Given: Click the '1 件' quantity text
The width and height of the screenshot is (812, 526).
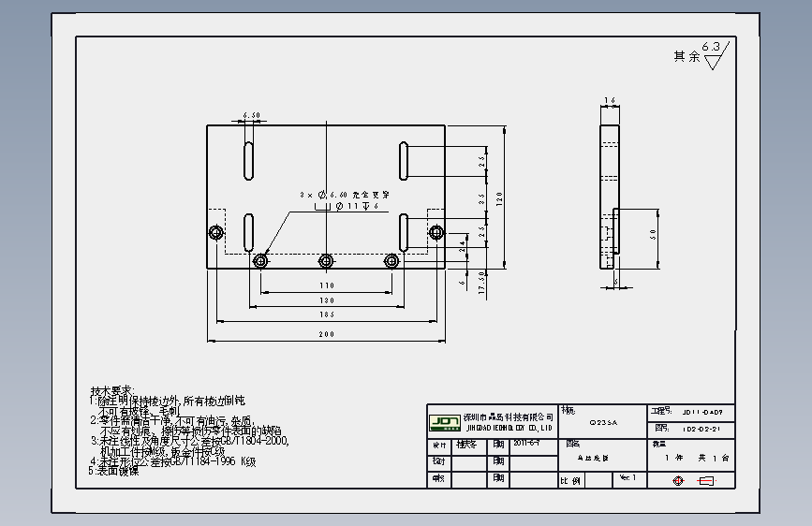Looking at the screenshot, I should 674,458.
